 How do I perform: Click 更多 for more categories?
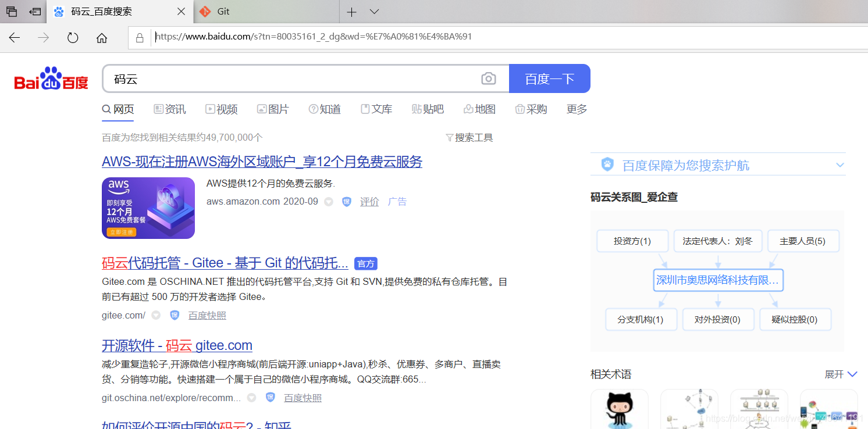coord(577,109)
